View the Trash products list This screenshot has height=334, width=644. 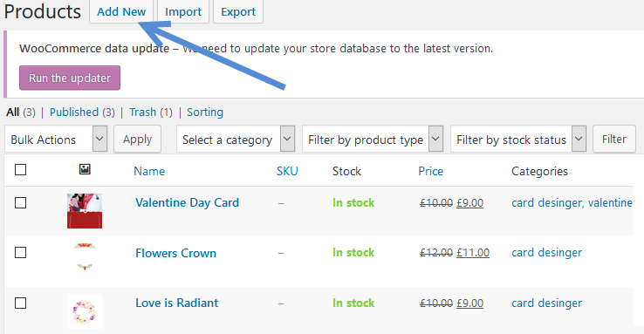click(142, 112)
